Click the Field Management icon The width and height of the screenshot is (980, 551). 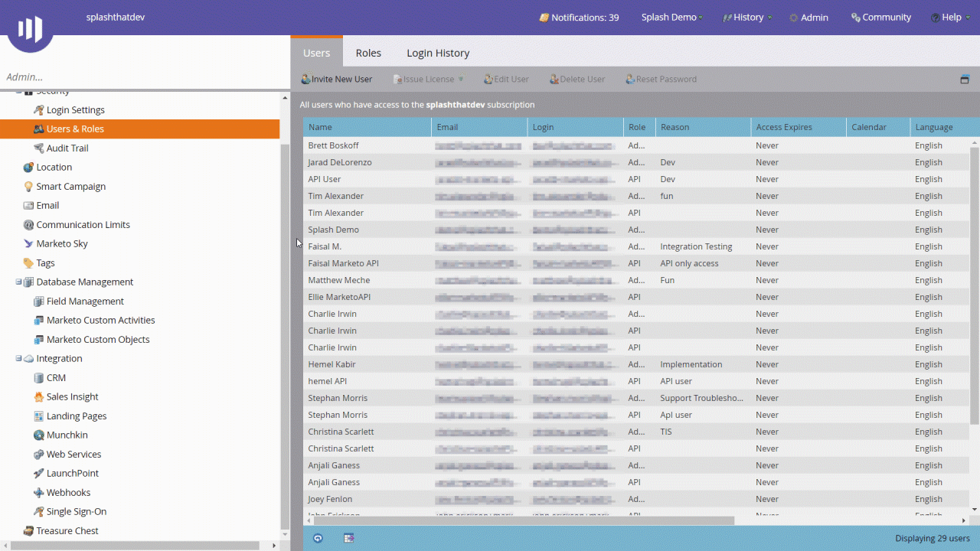tap(38, 302)
